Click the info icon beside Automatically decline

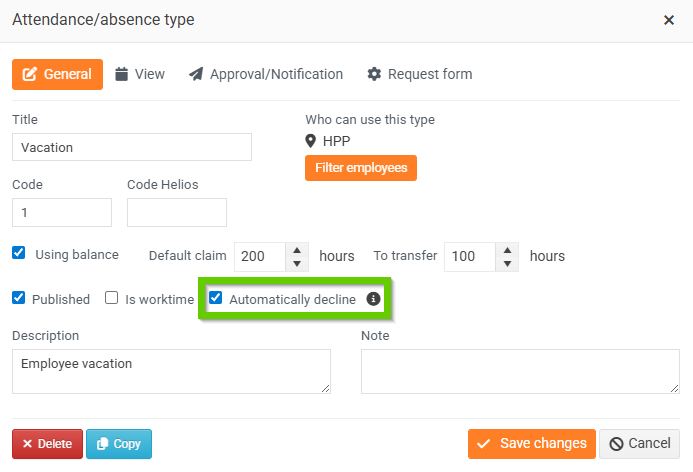pos(374,299)
